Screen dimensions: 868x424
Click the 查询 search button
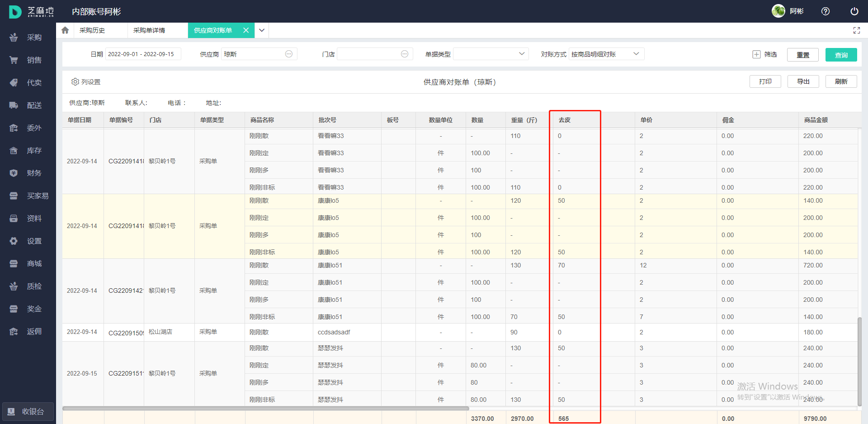coord(841,55)
